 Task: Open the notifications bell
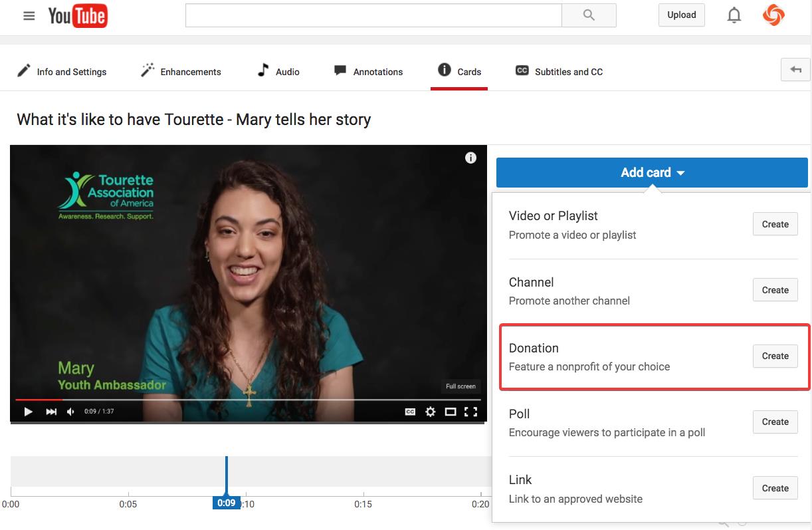tap(734, 15)
